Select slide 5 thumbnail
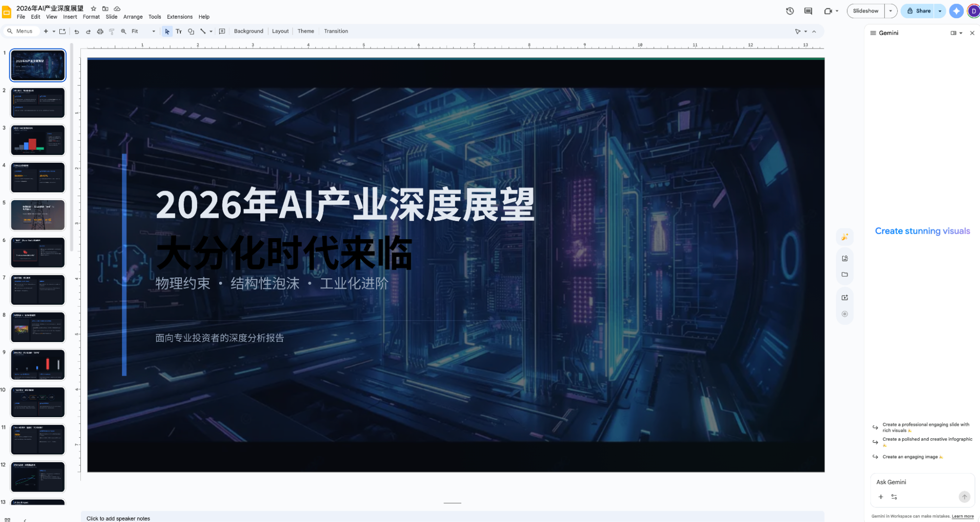 tap(38, 215)
